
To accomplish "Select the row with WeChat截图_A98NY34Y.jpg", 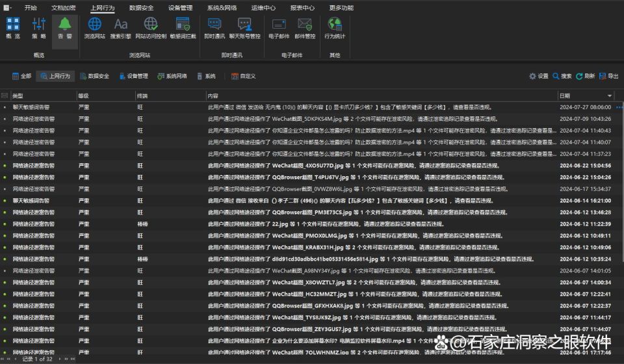I will (307, 271).
